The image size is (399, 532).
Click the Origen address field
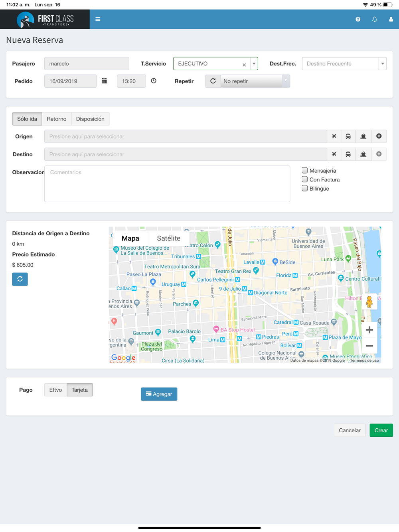186,136
